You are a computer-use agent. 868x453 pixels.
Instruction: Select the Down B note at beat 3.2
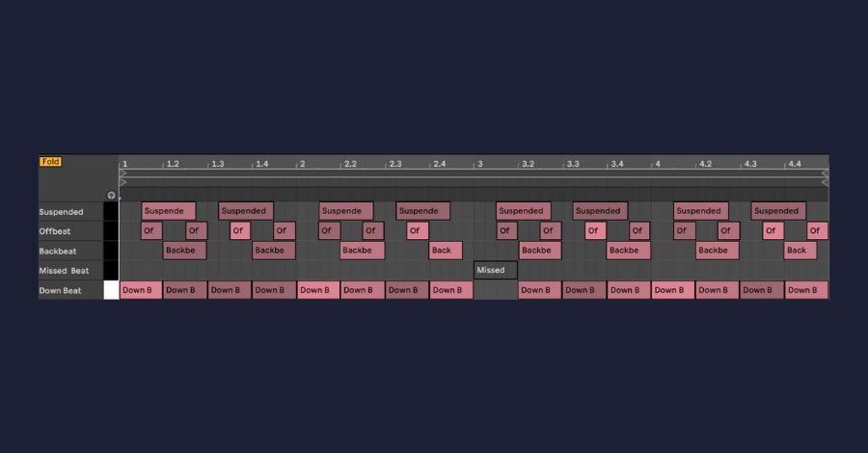coord(540,290)
